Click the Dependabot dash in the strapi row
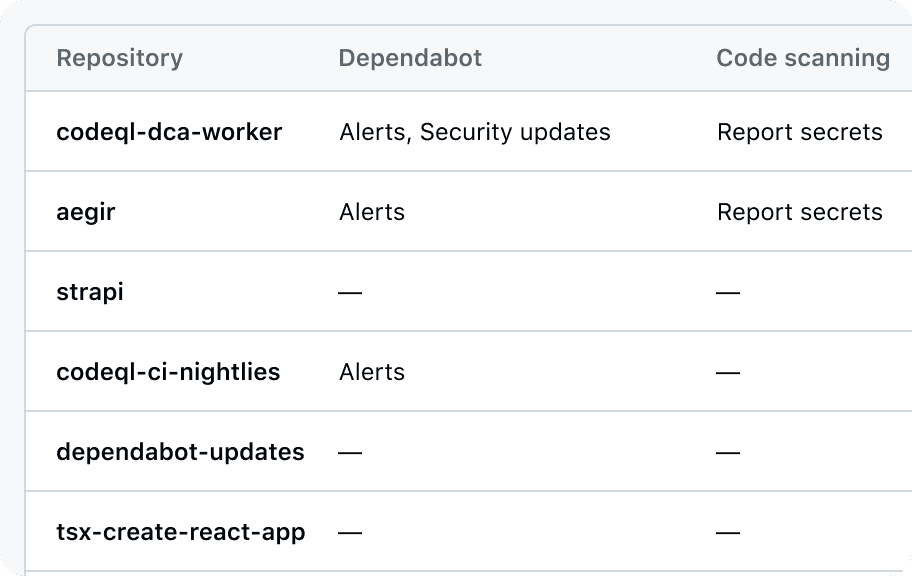This screenshot has width=912, height=576. coord(350,293)
